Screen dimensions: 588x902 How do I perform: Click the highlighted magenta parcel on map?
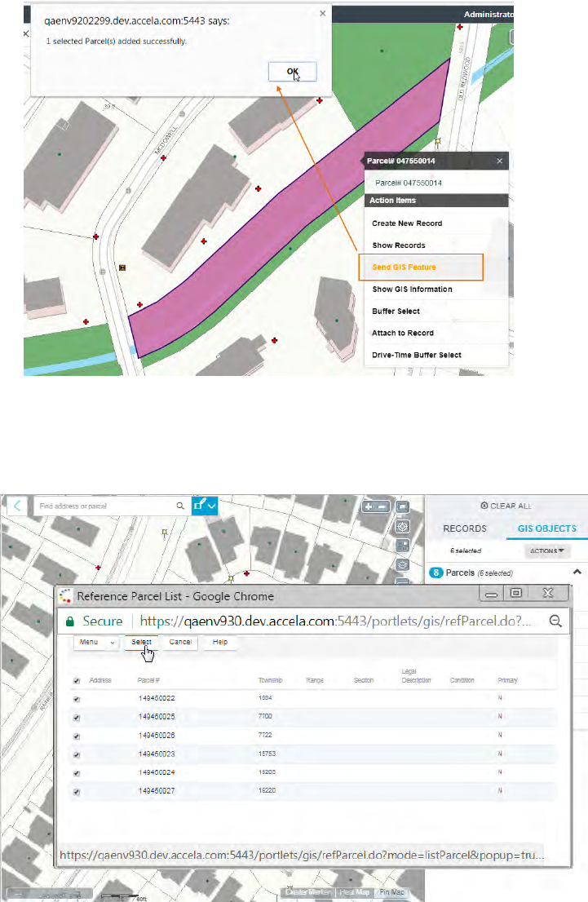pos(288,210)
